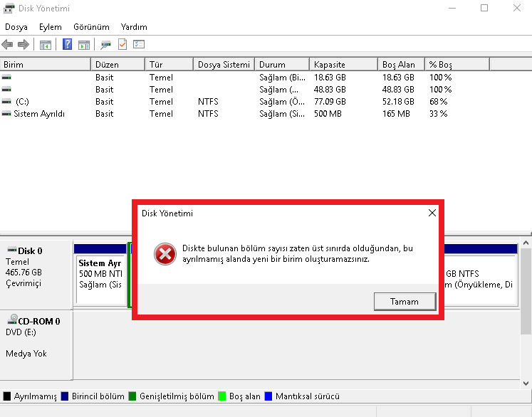Sort by Durum column header
The height and width of the screenshot is (417, 532).
pyautogui.click(x=282, y=65)
